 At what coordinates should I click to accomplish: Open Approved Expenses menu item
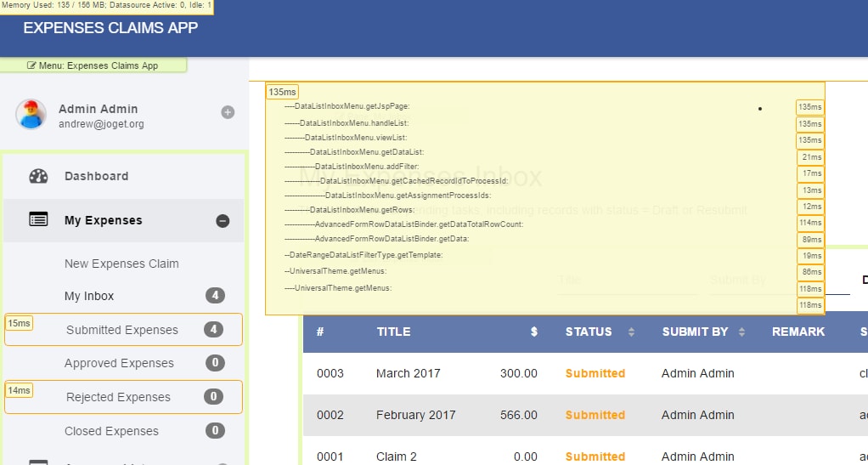[119, 363]
